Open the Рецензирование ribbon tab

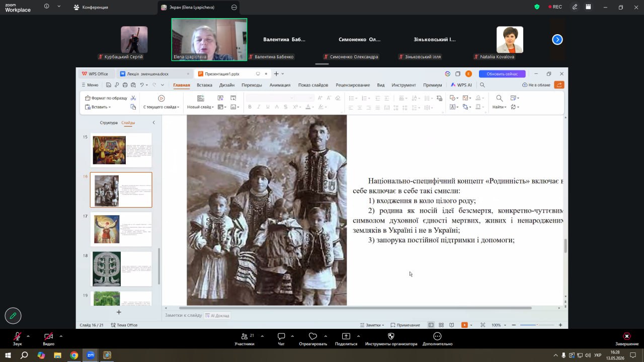point(353,85)
